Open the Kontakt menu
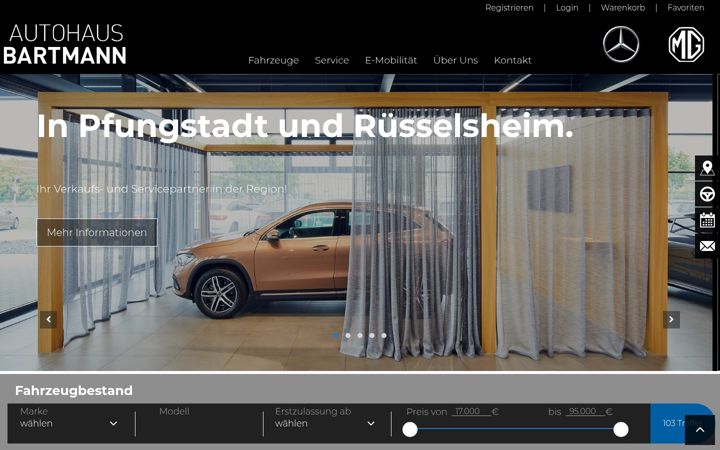 tap(512, 60)
